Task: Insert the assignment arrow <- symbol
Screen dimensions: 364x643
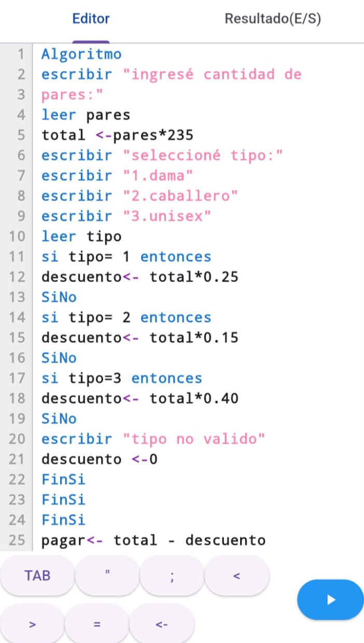Action: coord(162,624)
